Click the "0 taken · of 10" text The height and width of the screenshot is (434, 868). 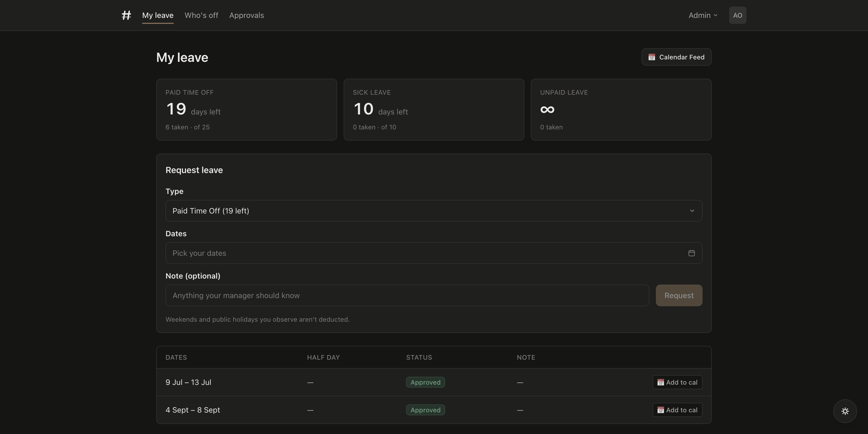[374, 127]
